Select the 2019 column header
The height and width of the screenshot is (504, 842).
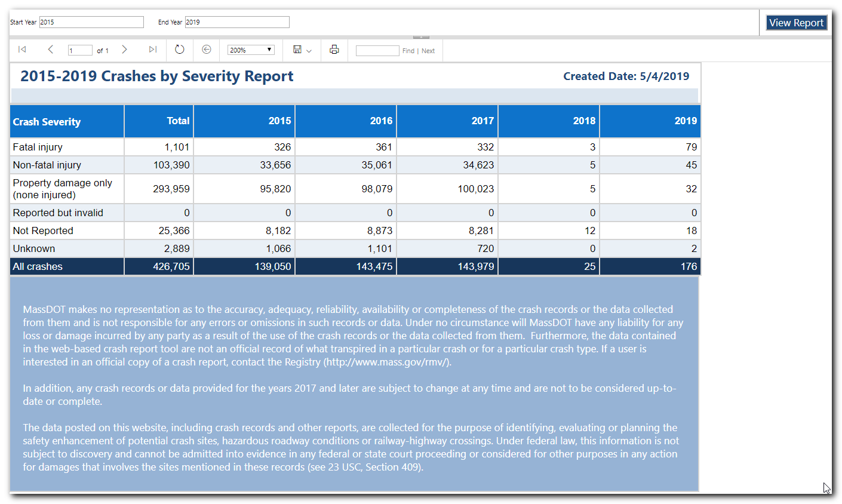(x=650, y=121)
